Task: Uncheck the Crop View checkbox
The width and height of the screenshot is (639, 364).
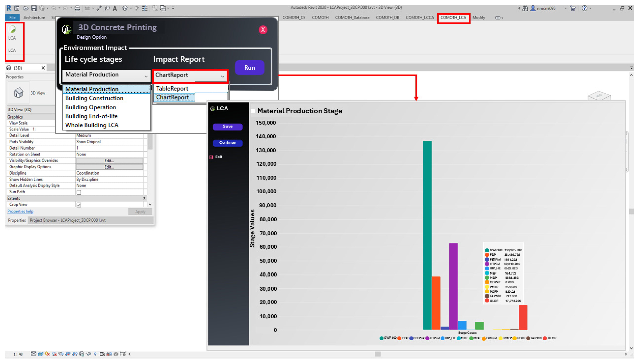Action: click(x=79, y=205)
